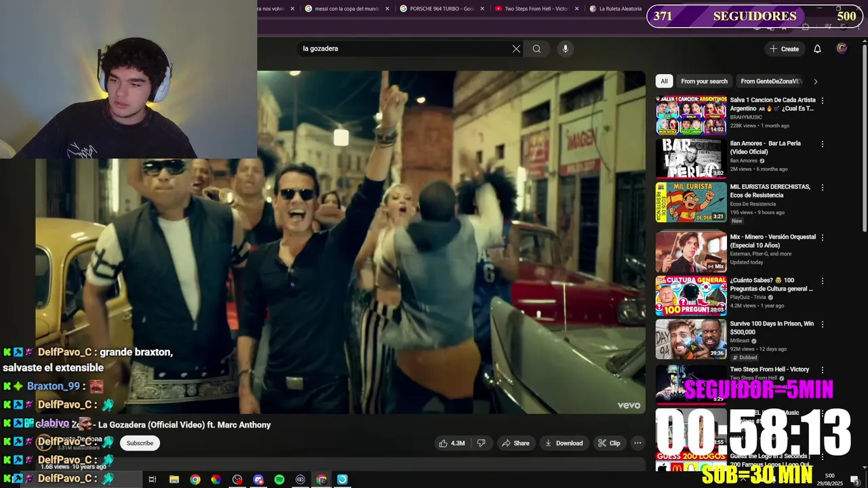Click the vevo watermark in the video
Viewport: 868px width, 488px height.
coord(629,405)
